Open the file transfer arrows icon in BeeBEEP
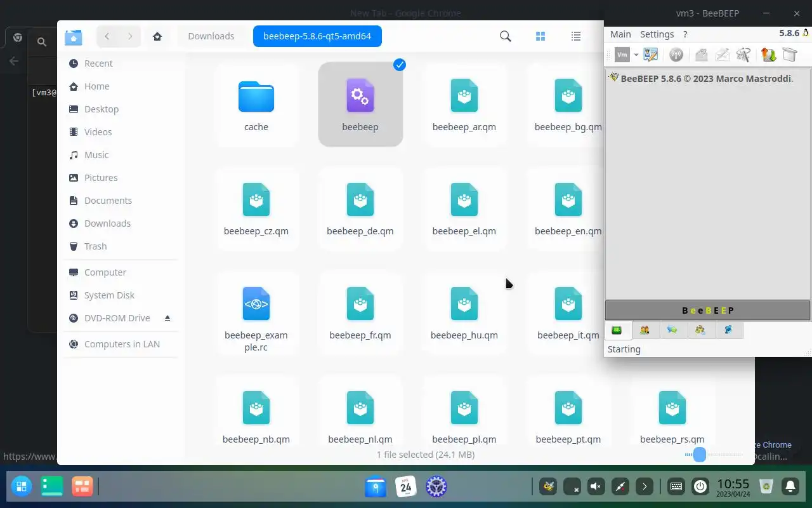Viewport: 812px width, 508px height. pos(769,55)
